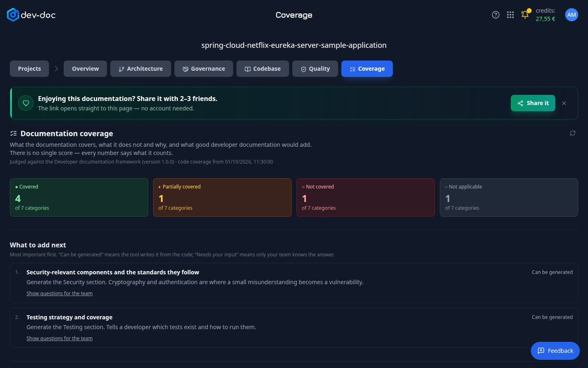Screen dimensions: 588x368
Task: Click the 'What to add next' heading
Action: coord(38,245)
